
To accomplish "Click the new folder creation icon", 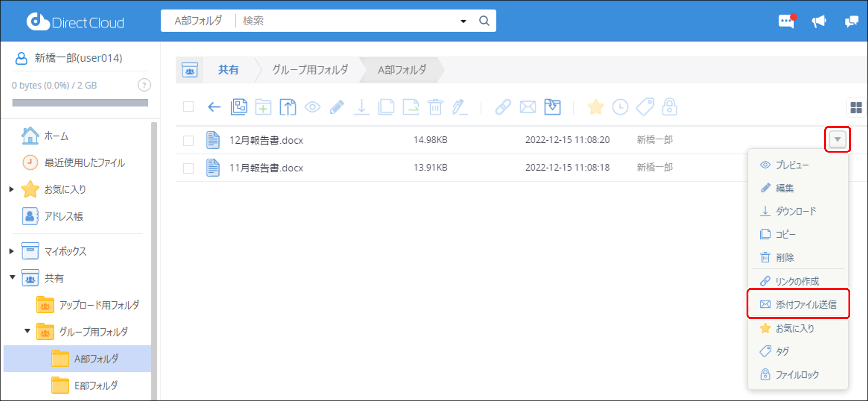I will click(263, 107).
